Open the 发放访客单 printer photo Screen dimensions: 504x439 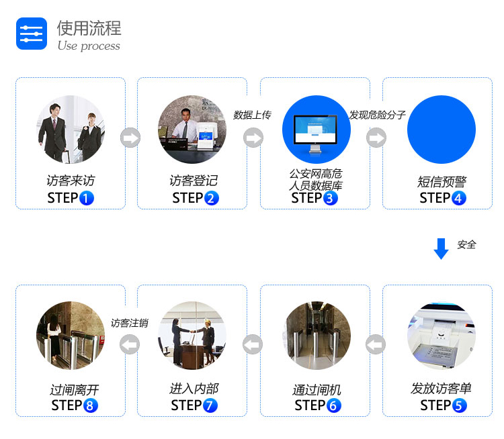point(442,336)
